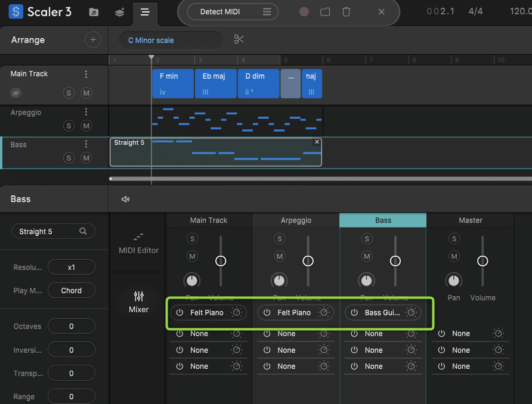
Task: Click the speaker audio preview icon
Action: [x=125, y=199]
